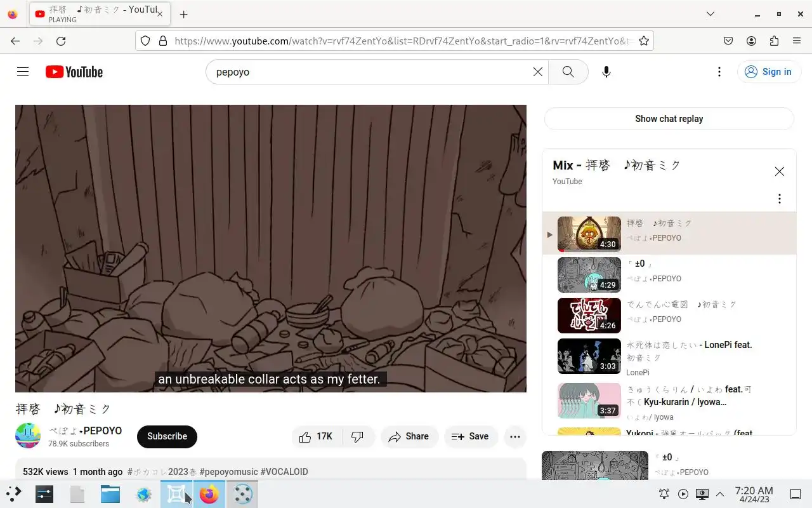Click the browser address bar URL
This screenshot has height=508, width=812.
tap(403, 41)
